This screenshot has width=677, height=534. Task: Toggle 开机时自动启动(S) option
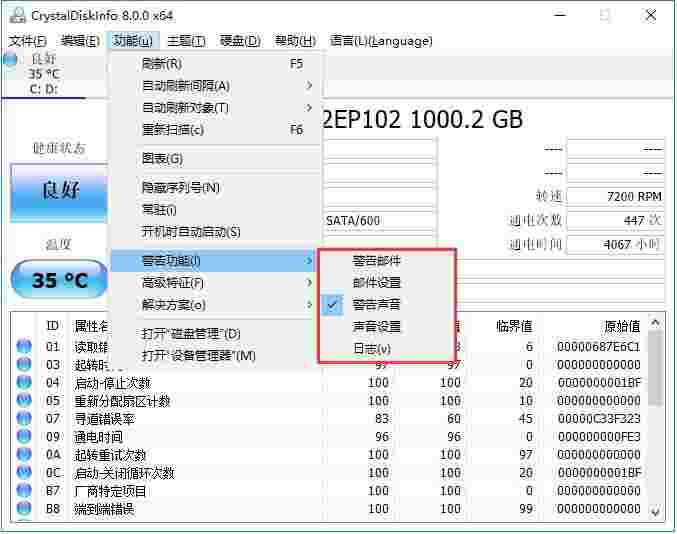point(216,232)
